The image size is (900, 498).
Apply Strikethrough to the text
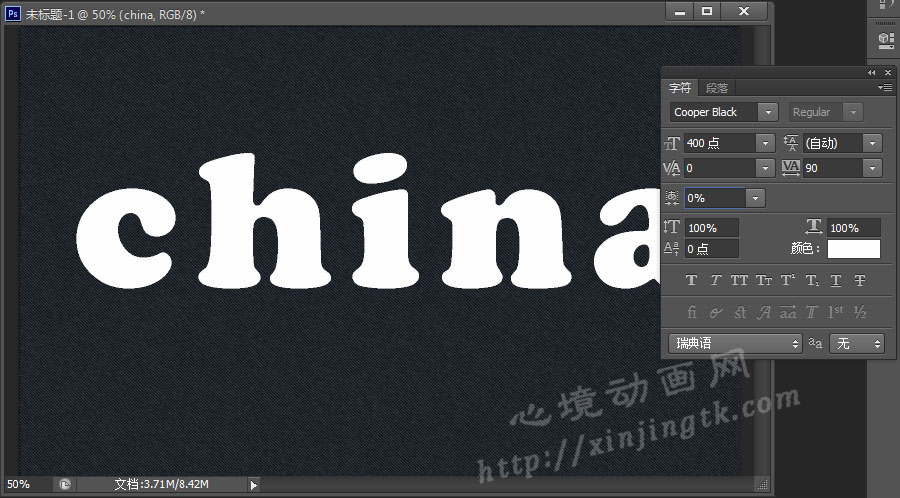click(x=860, y=281)
